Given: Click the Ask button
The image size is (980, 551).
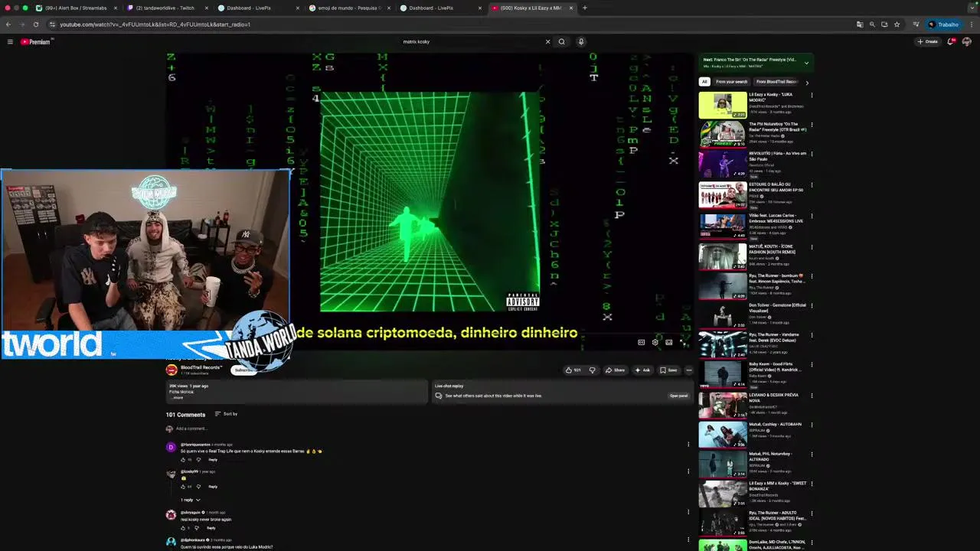Looking at the screenshot, I should click(642, 370).
